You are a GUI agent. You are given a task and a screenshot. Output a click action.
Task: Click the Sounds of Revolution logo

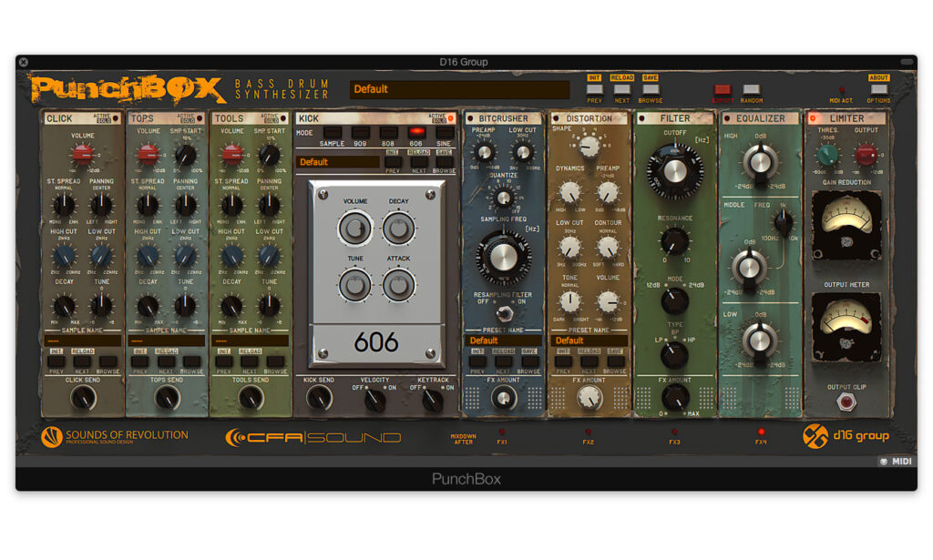(114, 437)
